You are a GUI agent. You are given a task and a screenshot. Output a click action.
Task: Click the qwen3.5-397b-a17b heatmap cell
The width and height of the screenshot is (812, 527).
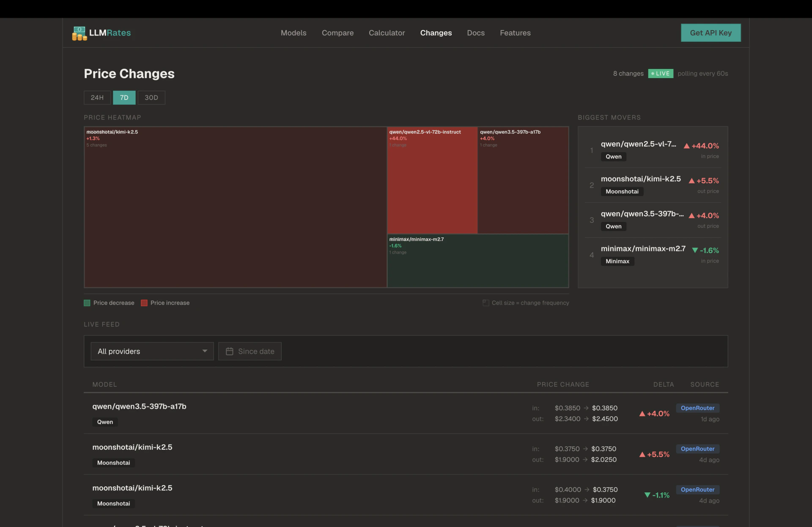pyautogui.click(x=523, y=180)
